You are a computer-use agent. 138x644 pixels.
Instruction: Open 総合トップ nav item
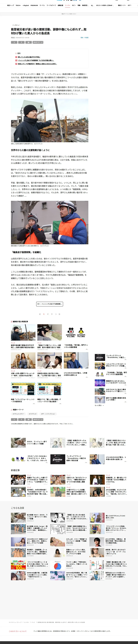(x=11, y=5)
